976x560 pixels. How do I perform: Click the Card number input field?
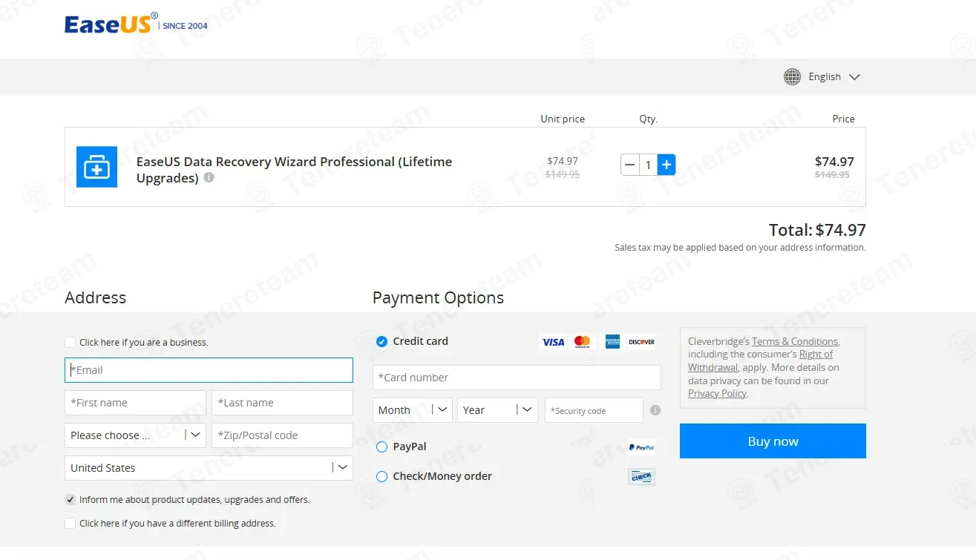(x=516, y=378)
